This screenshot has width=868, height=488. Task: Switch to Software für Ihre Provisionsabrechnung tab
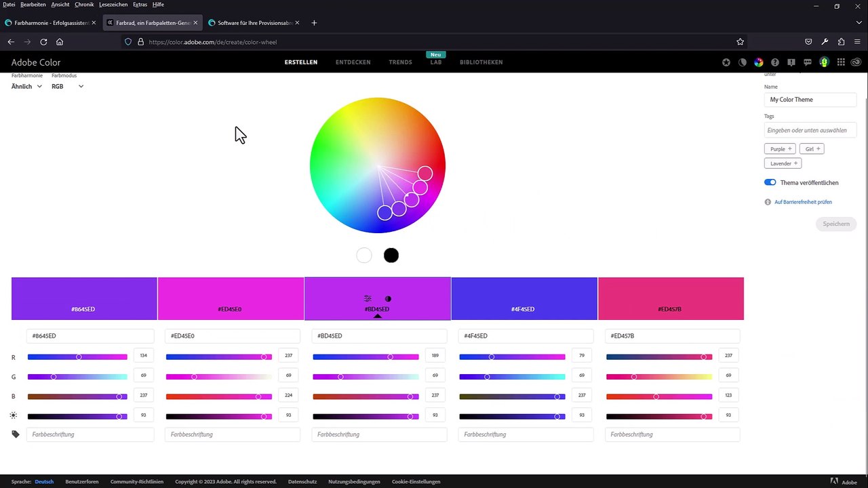[254, 22]
